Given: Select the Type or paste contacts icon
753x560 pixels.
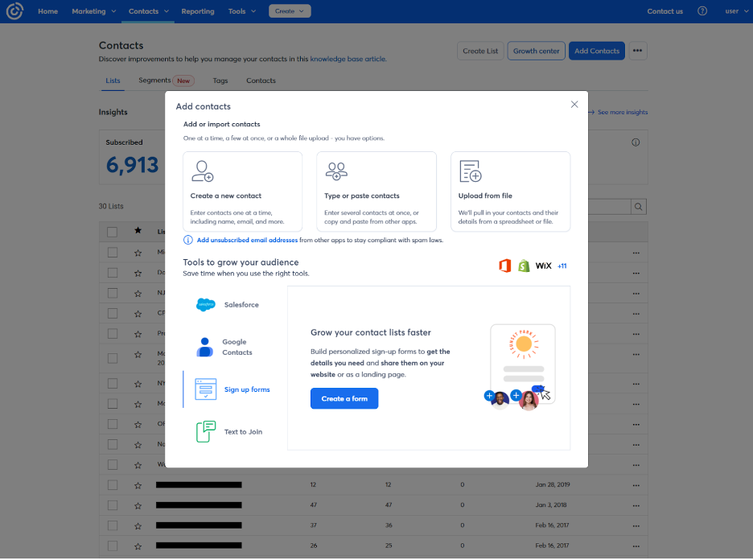Looking at the screenshot, I should tap(336, 171).
